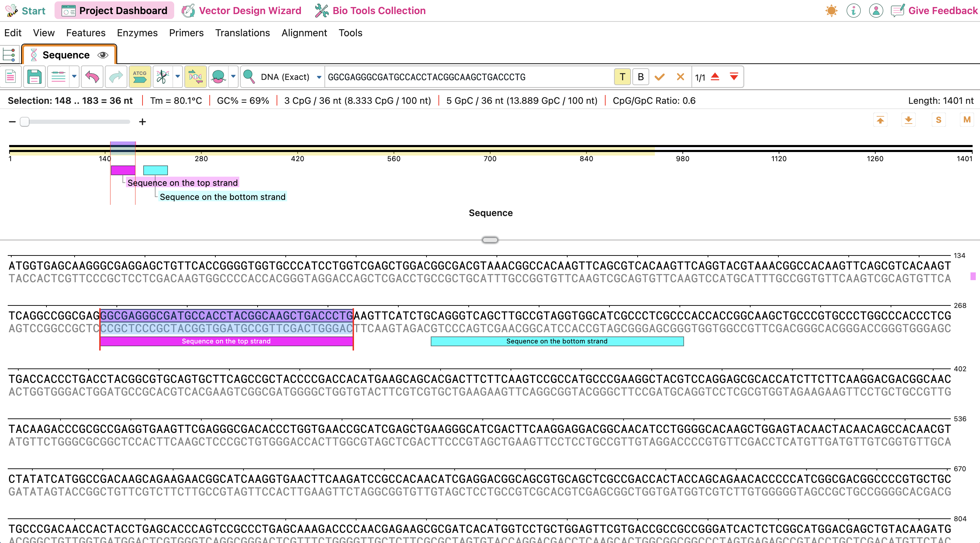Click the orange M button
This screenshot has width=980, height=543.
(966, 120)
